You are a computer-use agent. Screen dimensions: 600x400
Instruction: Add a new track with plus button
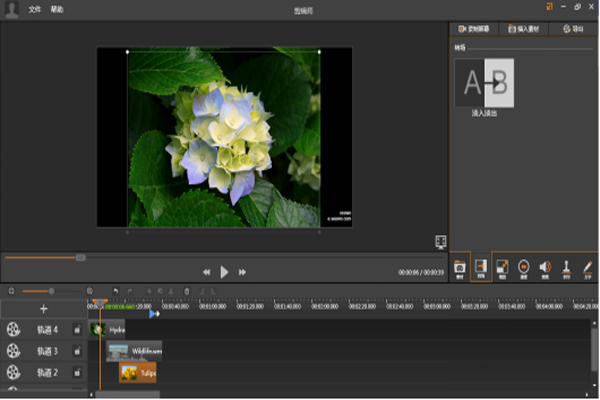tap(43, 309)
